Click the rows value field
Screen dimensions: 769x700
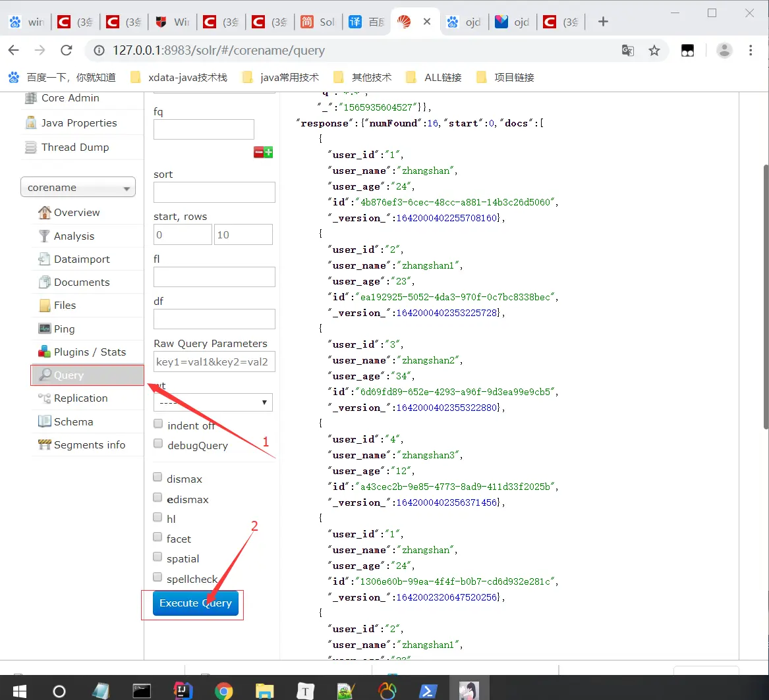click(242, 234)
